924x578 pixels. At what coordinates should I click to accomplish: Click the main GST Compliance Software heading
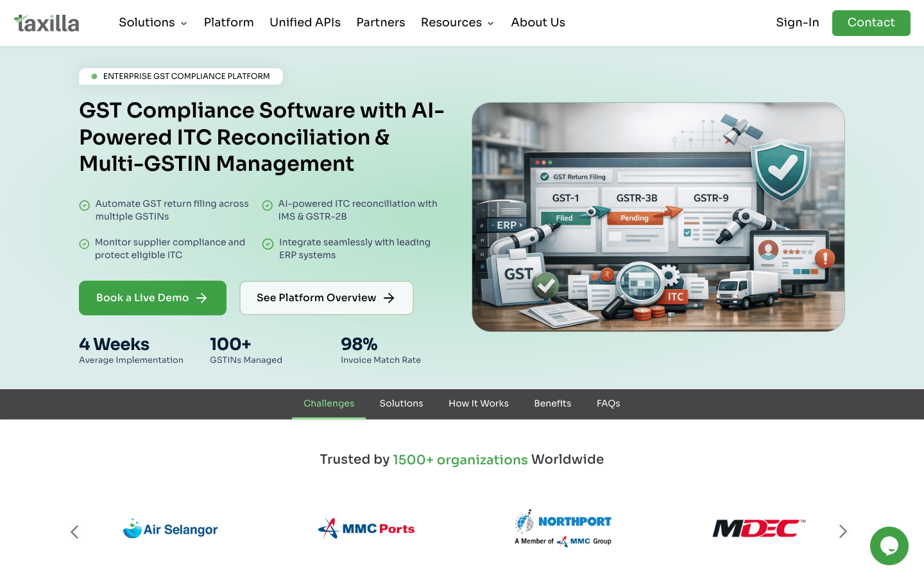(x=262, y=137)
